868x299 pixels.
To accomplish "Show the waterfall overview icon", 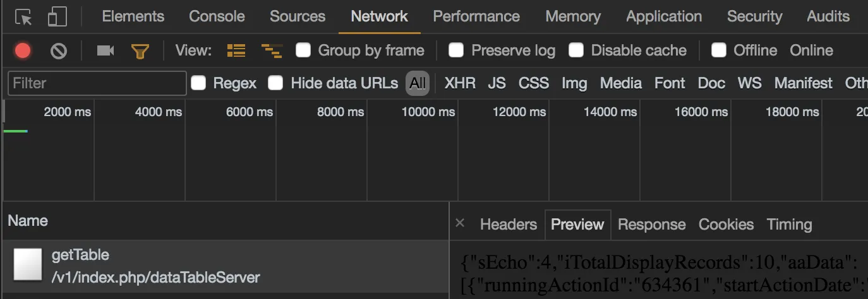I will point(272,50).
